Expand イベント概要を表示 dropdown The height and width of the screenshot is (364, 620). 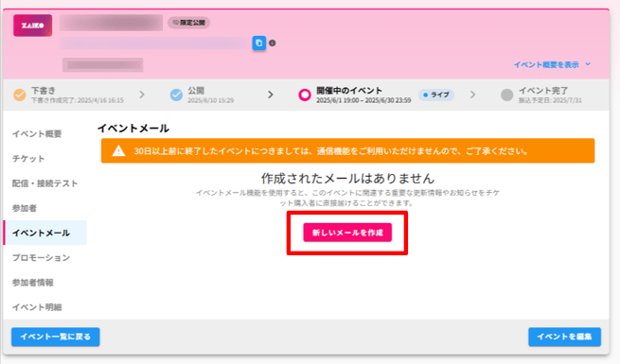[552, 64]
